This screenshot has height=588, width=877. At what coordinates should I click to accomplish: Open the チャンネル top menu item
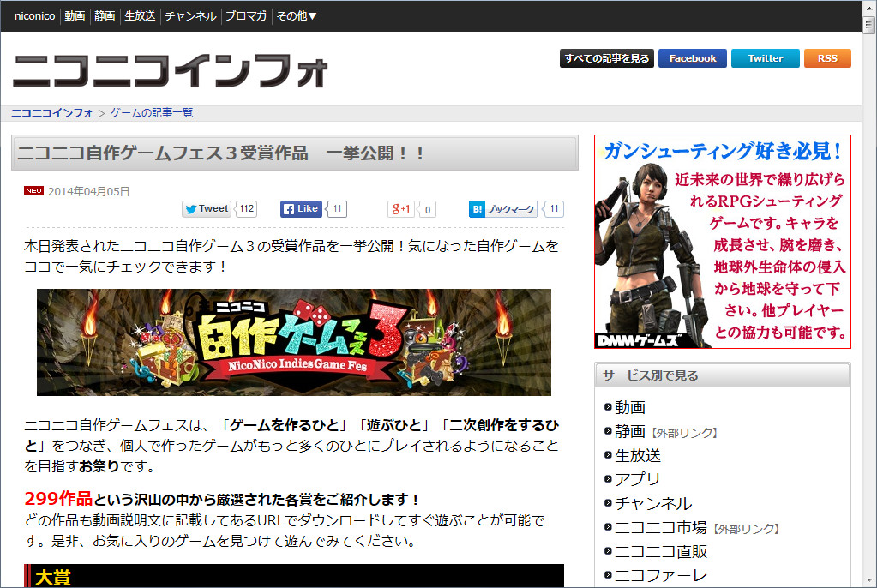[190, 16]
